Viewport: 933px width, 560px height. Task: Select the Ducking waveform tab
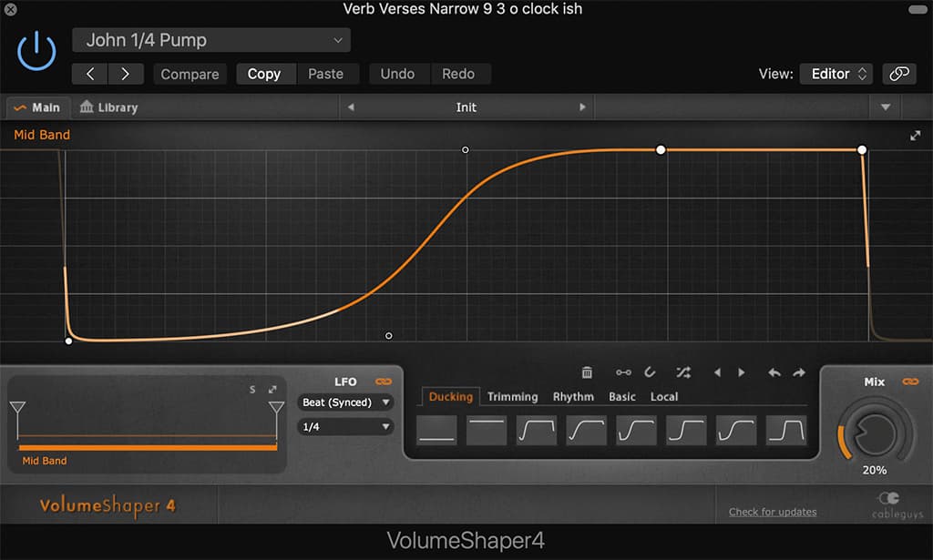(450, 396)
